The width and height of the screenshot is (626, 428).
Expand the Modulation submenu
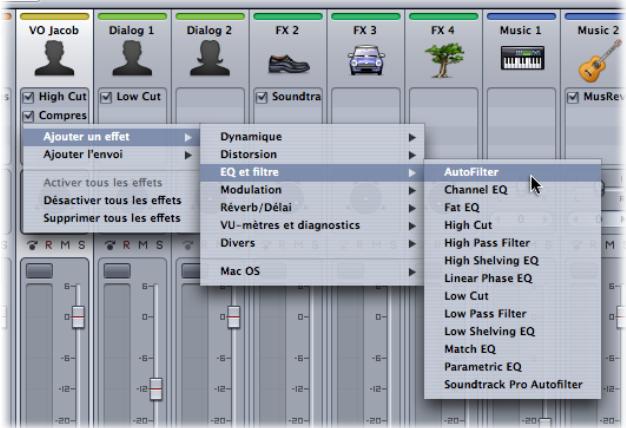click(312, 190)
